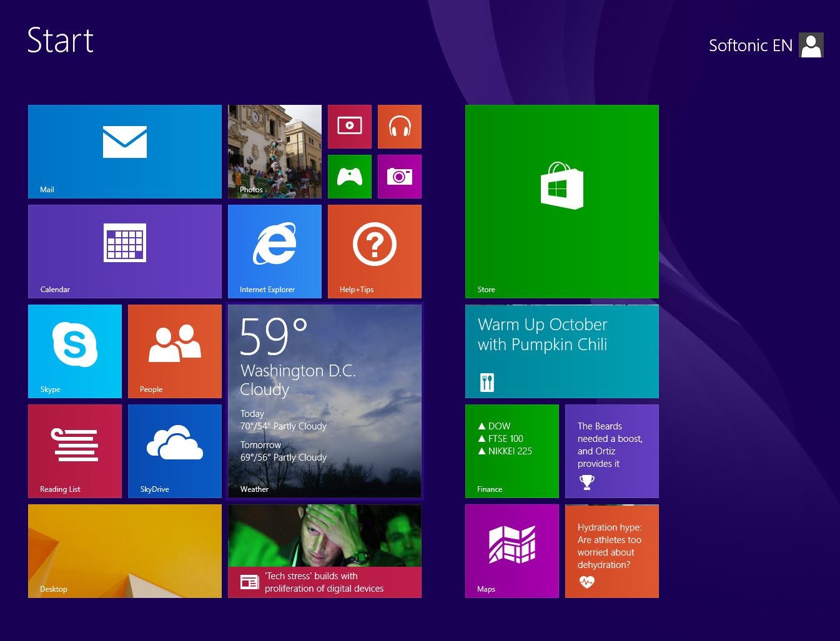
Task: Open the Windows Store tile
Action: [x=562, y=202]
